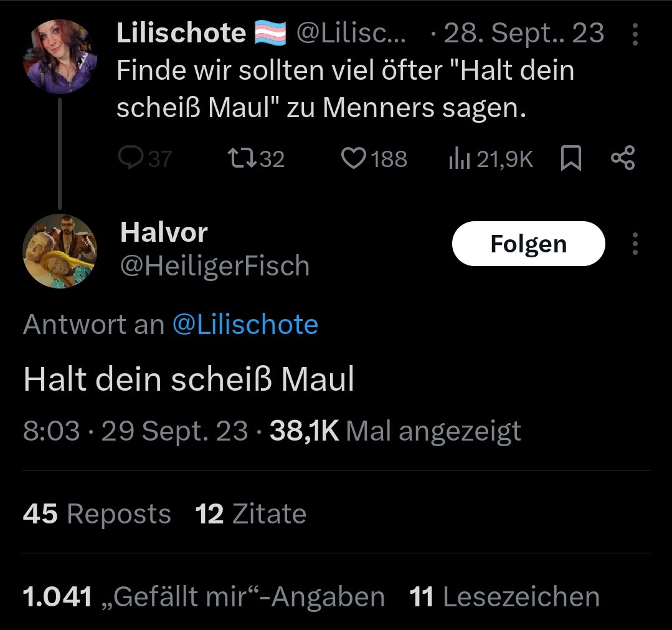Like Lilischote's post via heart icon
Image resolution: width=672 pixels, height=630 pixels.
354,159
